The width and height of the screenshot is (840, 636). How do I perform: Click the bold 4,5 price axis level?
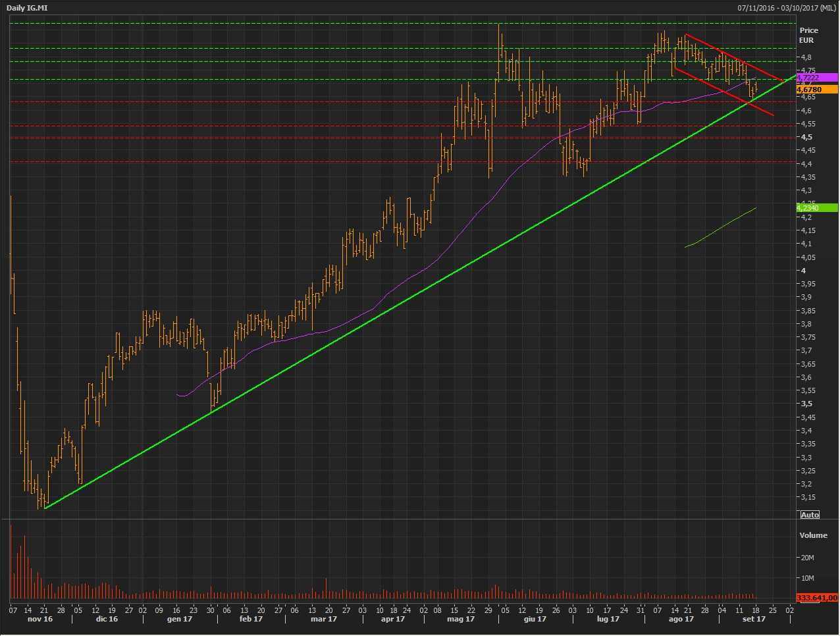(x=806, y=137)
